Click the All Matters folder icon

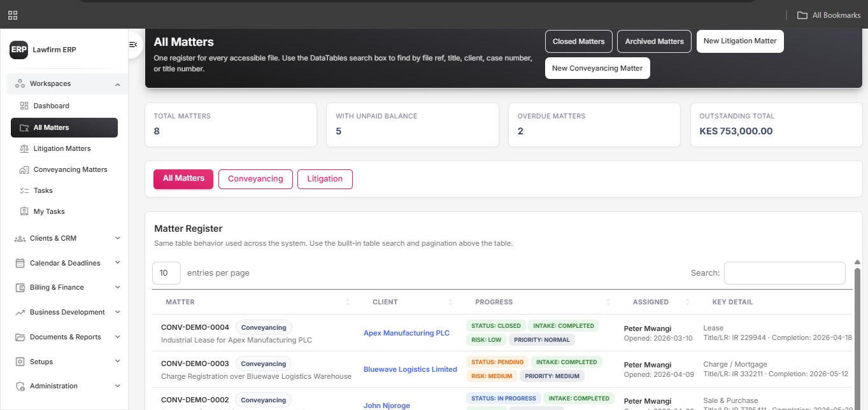pyautogui.click(x=24, y=127)
